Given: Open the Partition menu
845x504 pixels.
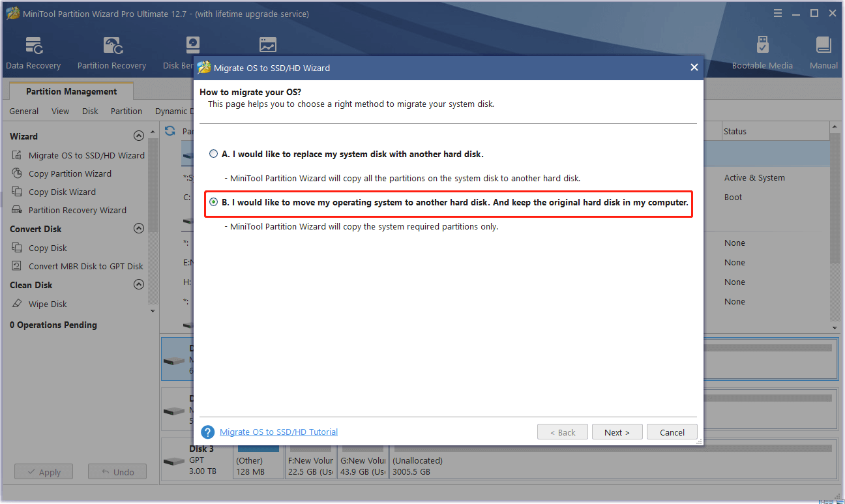Looking at the screenshot, I should click(x=126, y=111).
